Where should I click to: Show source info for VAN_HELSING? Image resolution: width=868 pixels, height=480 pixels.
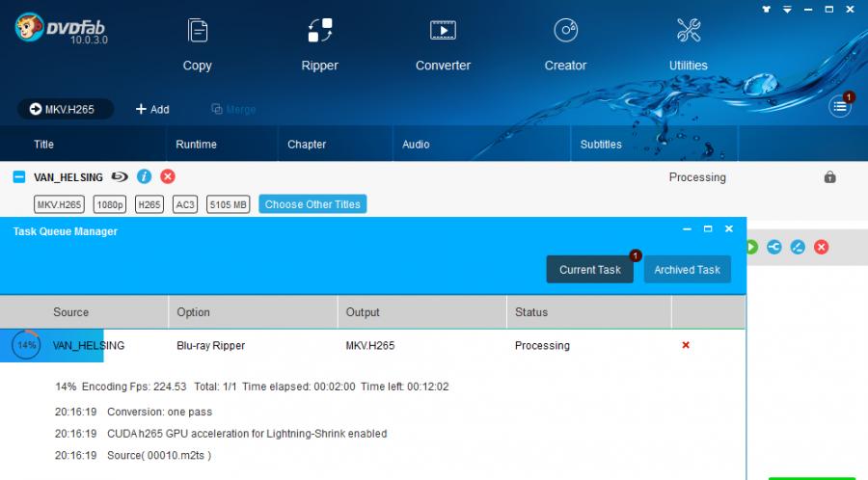144,176
